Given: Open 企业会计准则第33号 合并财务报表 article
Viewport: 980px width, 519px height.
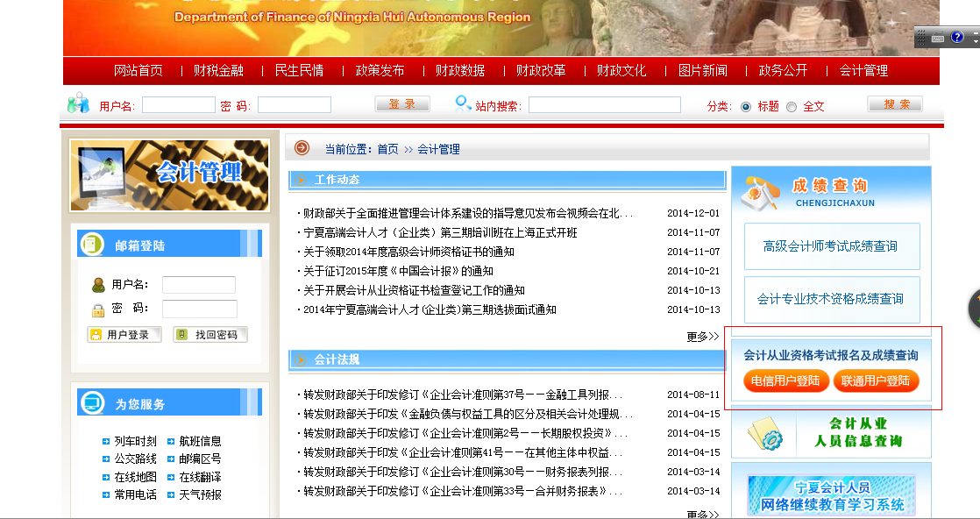Looking at the screenshot, I should click(x=463, y=492).
